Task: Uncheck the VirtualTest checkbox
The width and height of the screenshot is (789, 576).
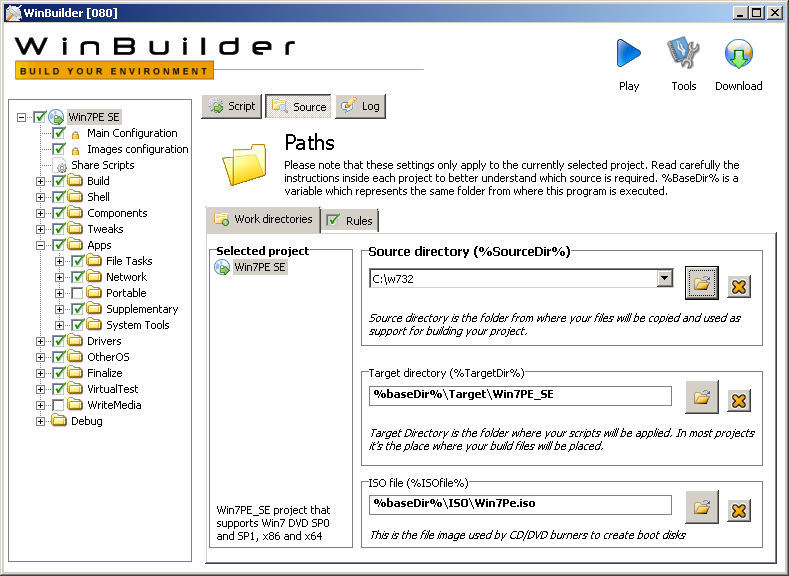Action: pyautogui.click(x=59, y=389)
